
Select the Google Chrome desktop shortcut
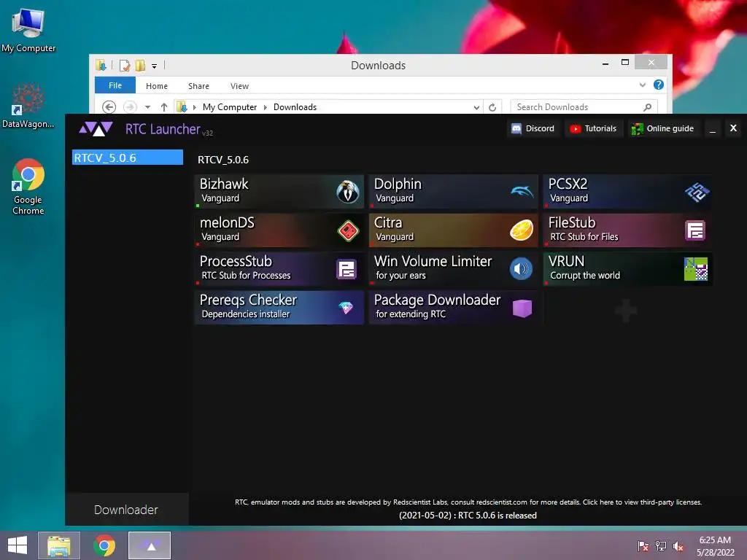tap(28, 187)
